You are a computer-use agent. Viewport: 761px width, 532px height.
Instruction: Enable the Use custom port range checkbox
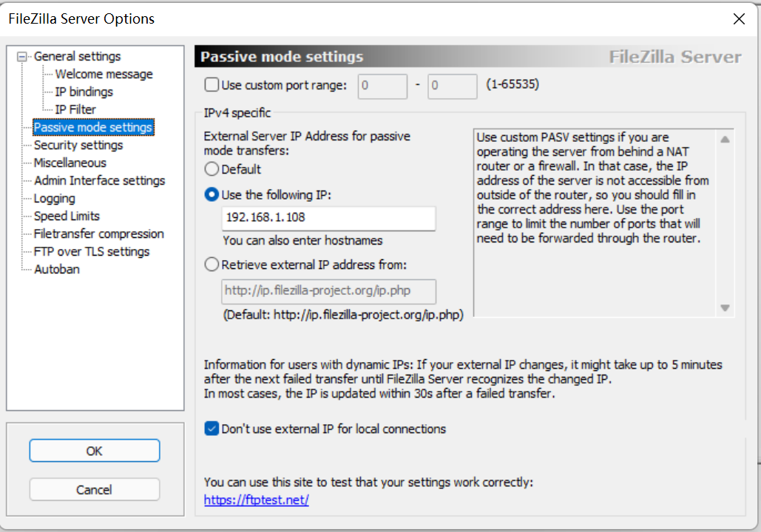(x=212, y=85)
